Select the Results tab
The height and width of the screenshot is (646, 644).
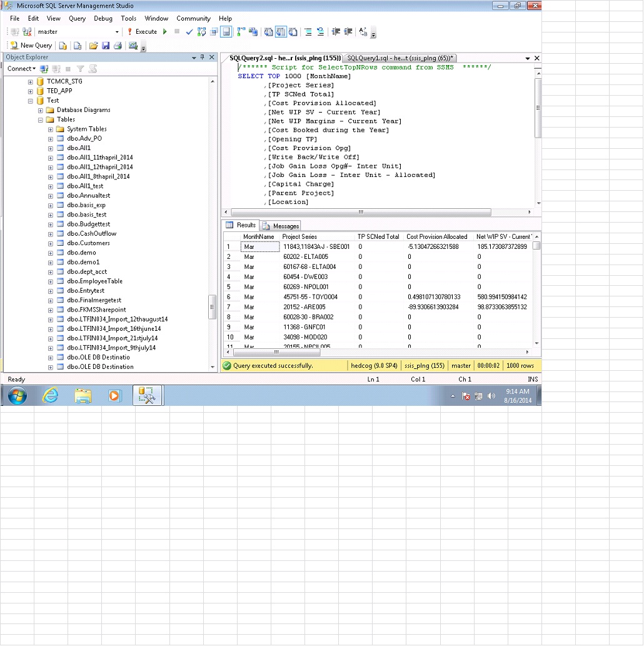[x=241, y=225]
